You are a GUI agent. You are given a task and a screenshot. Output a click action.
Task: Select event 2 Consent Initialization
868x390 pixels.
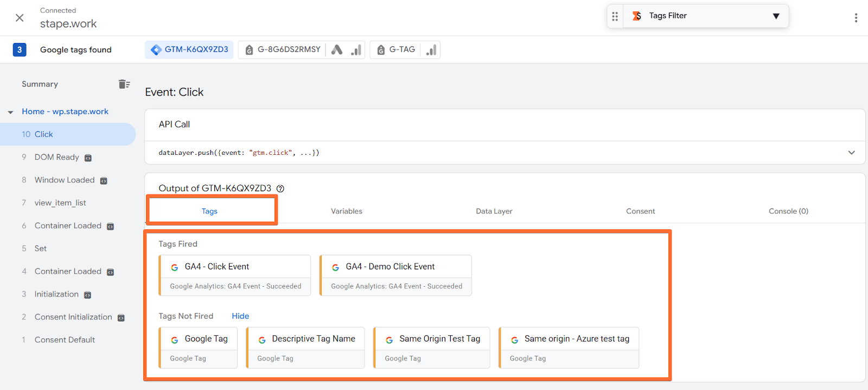tap(73, 317)
